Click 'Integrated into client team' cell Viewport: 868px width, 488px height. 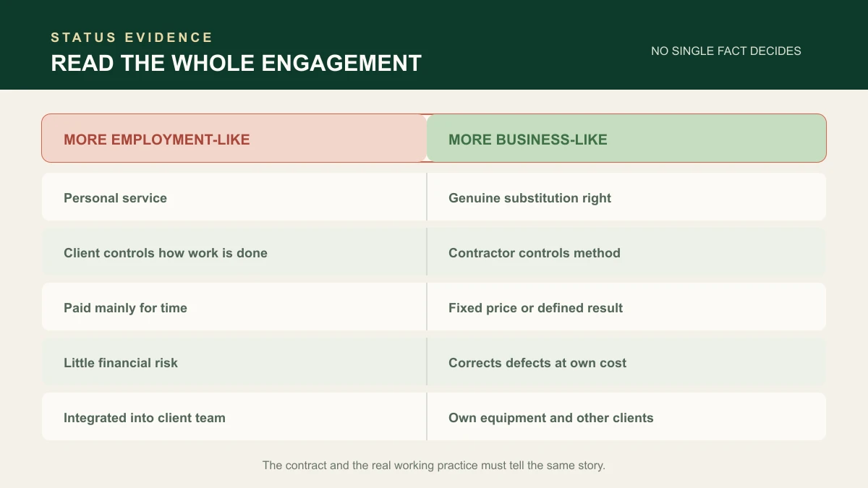click(x=234, y=416)
